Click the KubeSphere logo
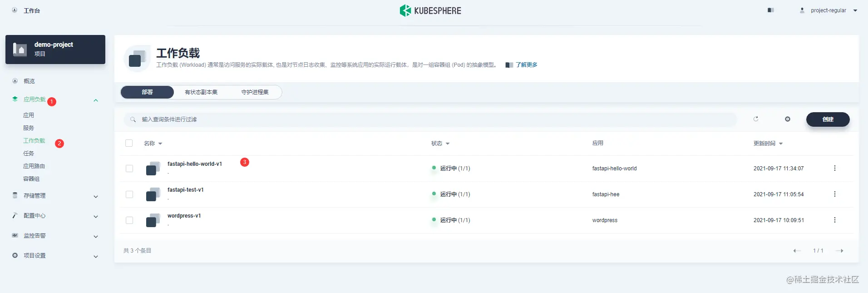 430,10
